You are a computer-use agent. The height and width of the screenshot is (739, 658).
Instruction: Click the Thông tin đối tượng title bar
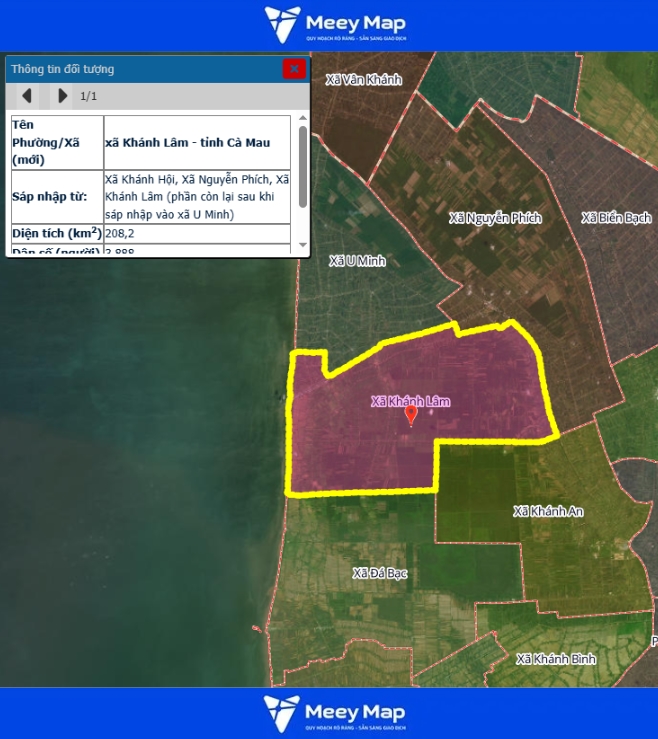click(140, 69)
